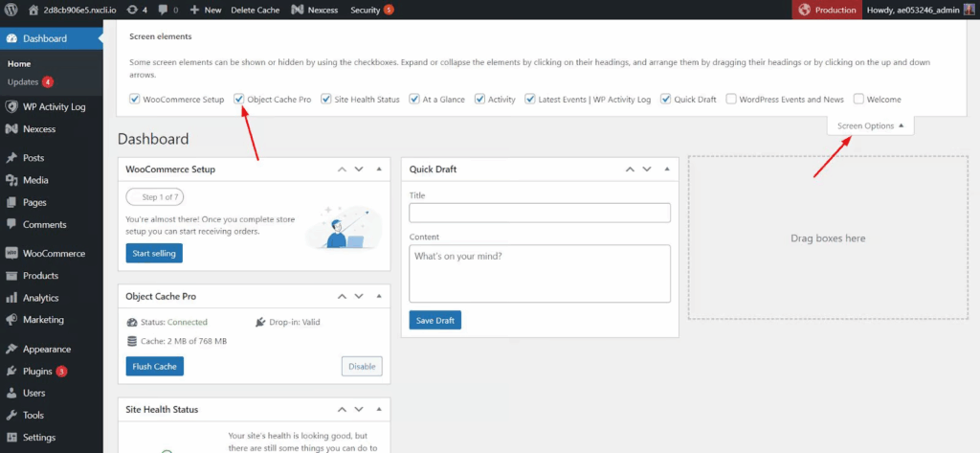Open Howdy ae053246_admin account menu
This screenshot has height=453, width=980.
click(920, 10)
